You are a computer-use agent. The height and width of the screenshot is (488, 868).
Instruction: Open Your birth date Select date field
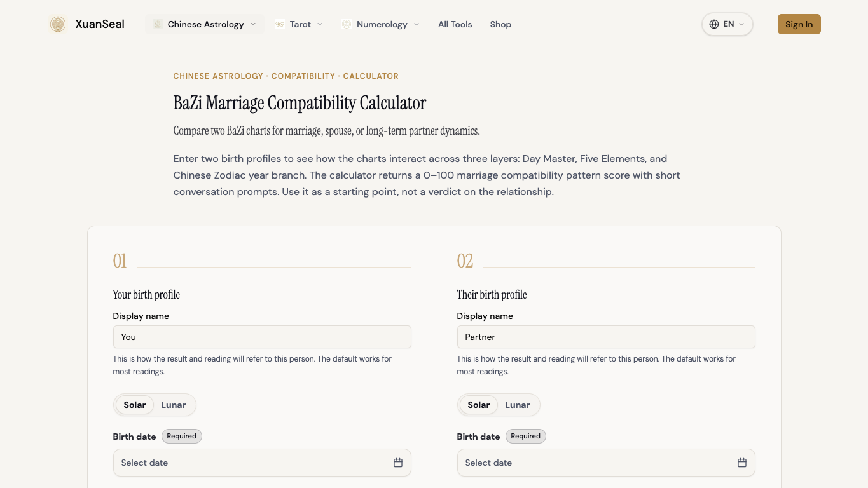pos(262,463)
